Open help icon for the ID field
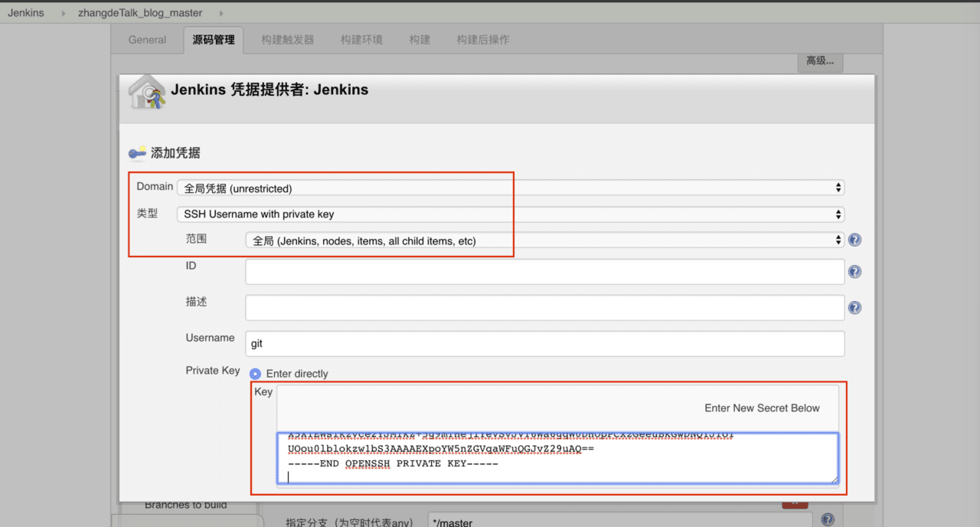 [855, 272]
